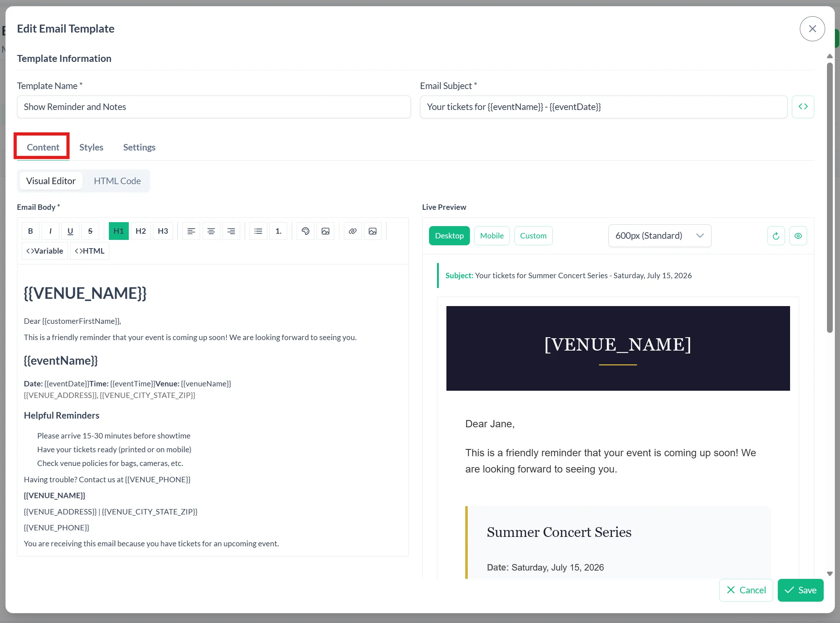The image size is (840, 623).
Task: Click the image icon beside the palette icon
Action: [x=325, y=231]
